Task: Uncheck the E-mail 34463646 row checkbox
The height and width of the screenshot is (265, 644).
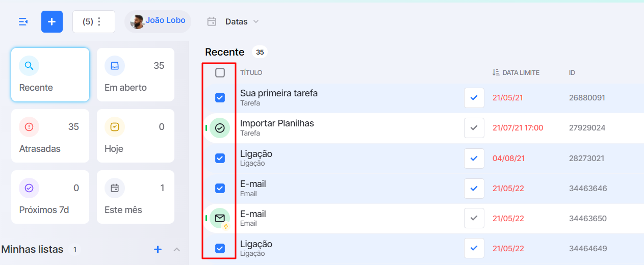Action: (220, 188)
